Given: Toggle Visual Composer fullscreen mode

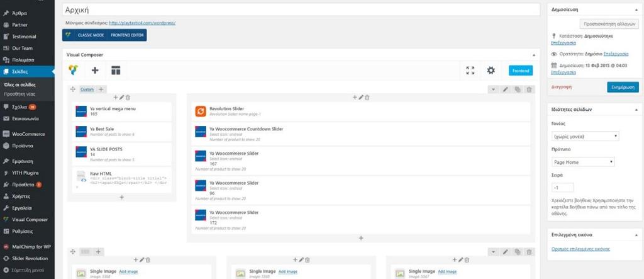Looking at the screenshot, I should click(470, 71).
